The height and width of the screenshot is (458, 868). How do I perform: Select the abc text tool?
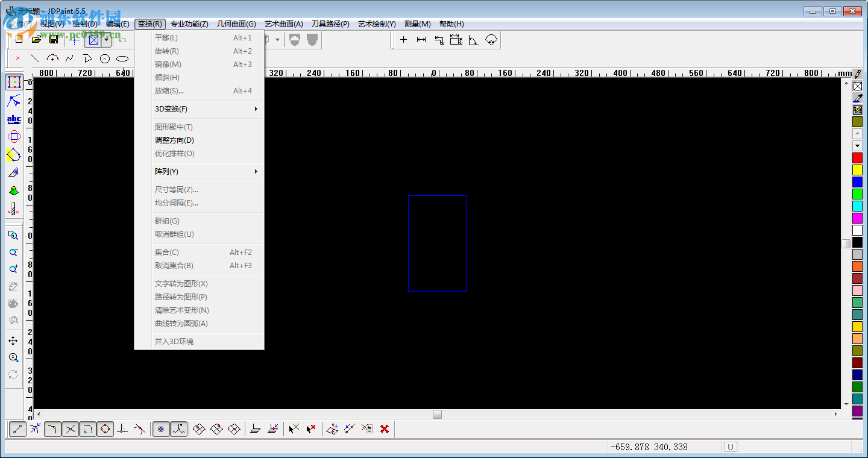click(13, 119)
